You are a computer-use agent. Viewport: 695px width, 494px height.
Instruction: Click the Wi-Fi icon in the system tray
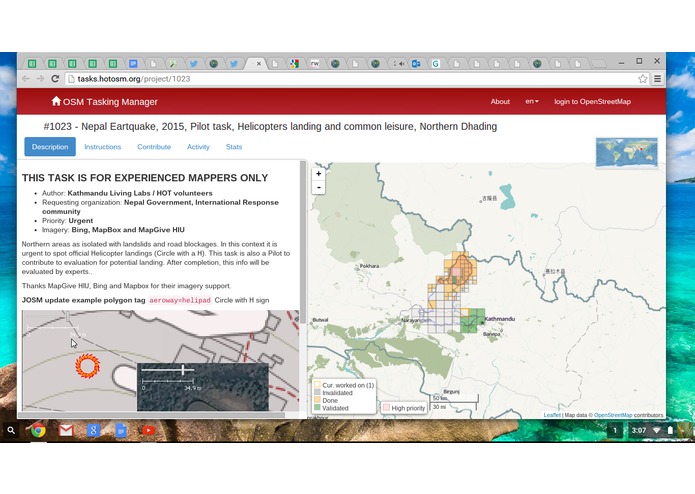click(x=656, y=430)
